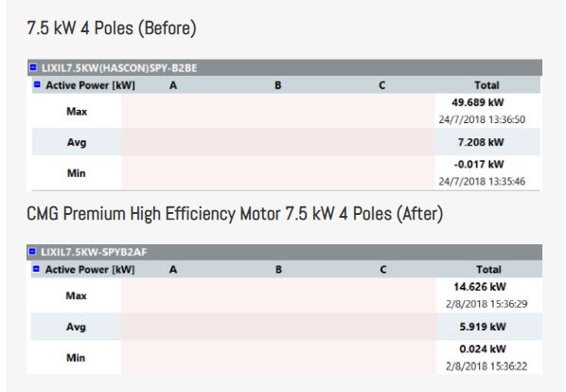This screenshot has height=392, width=566.
Task: Click the -0.017 kW minimum value
Action: [479, 164]
